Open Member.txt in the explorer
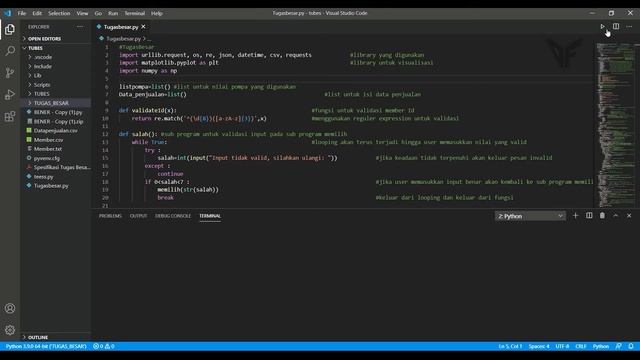 (48, 149)
